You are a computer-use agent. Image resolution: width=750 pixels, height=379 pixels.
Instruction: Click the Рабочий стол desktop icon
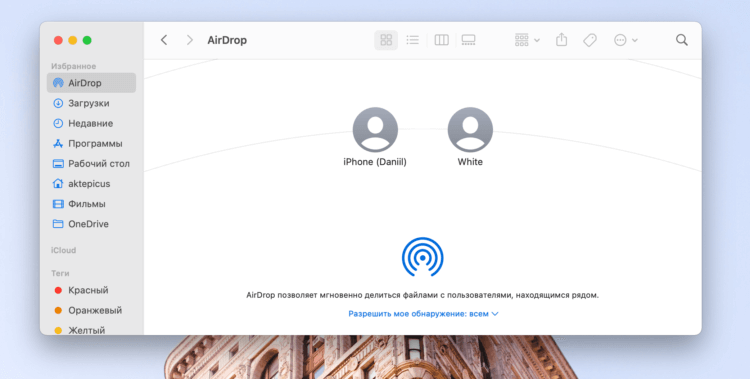pos(58,164)
